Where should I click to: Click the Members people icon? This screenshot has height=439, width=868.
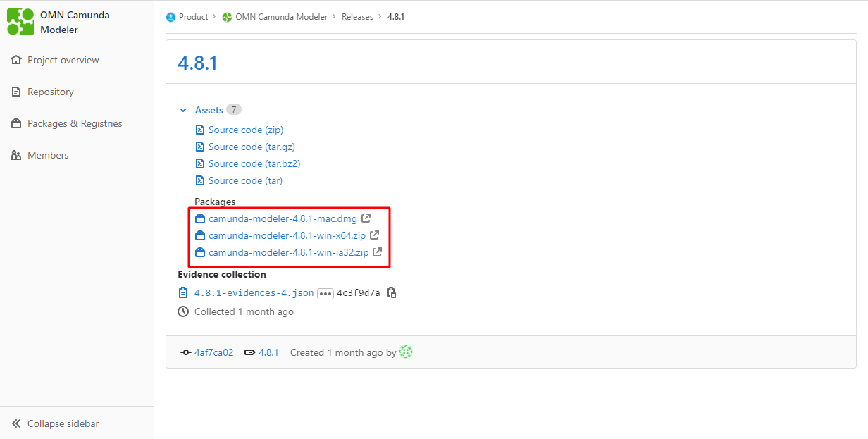16,155
